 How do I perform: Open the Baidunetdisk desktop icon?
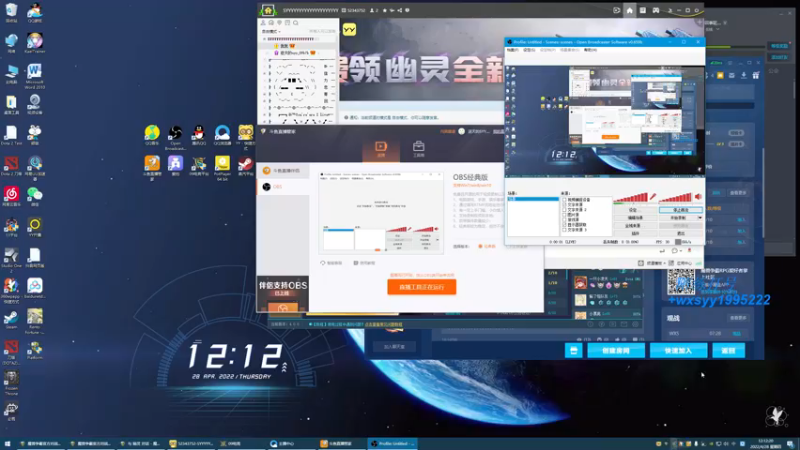35,289
